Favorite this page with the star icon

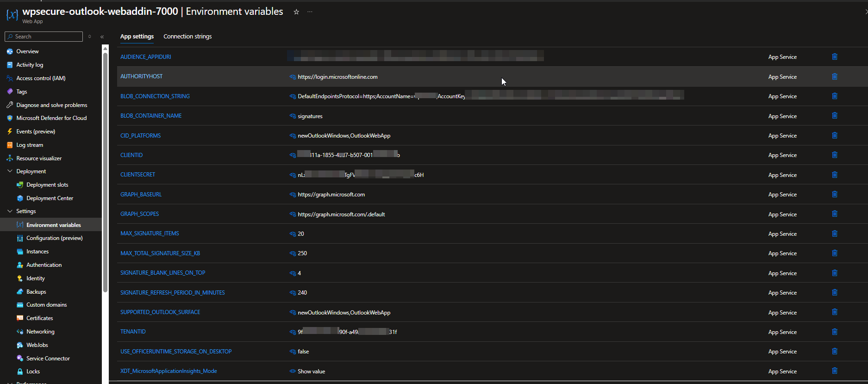pyautogui.click(x=296, y=12)
